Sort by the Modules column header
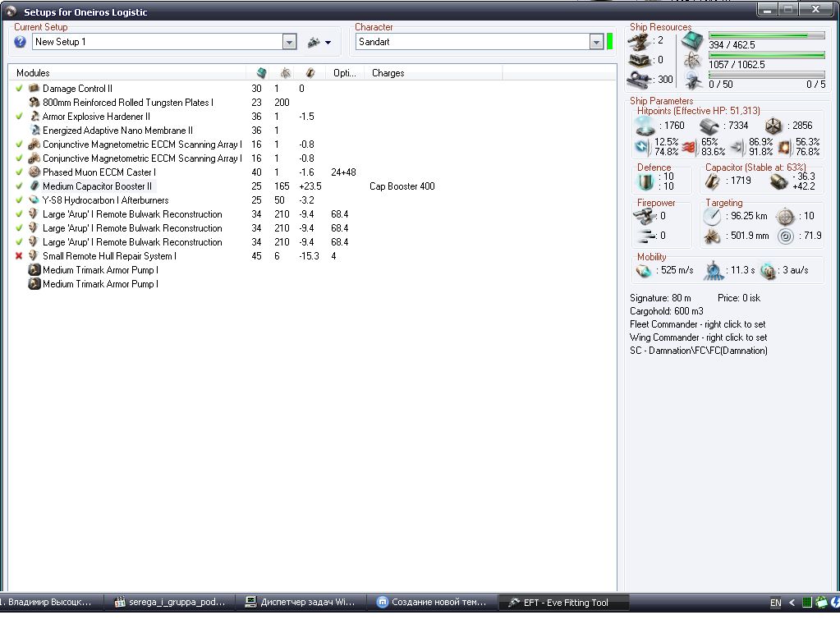 point(127,73)
